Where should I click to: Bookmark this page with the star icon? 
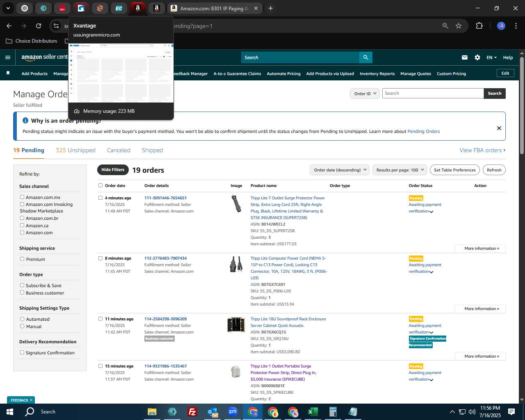point(459,26)
